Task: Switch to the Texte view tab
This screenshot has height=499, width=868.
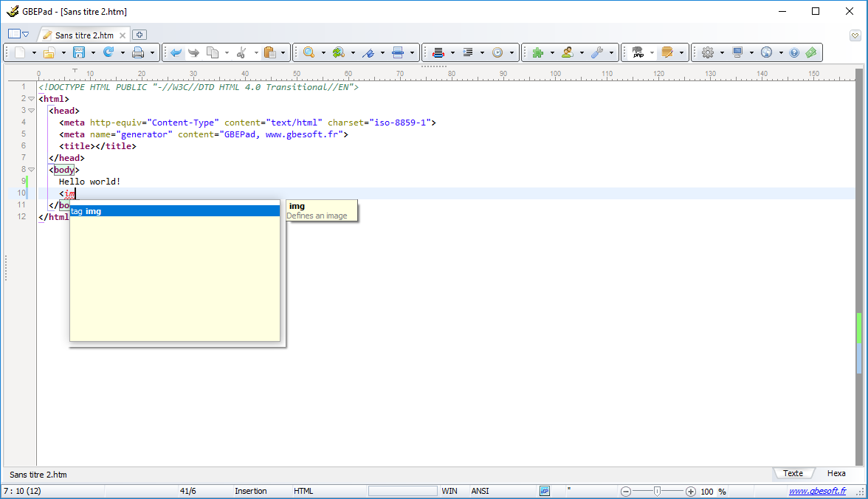Action: (x=793, y=473)
